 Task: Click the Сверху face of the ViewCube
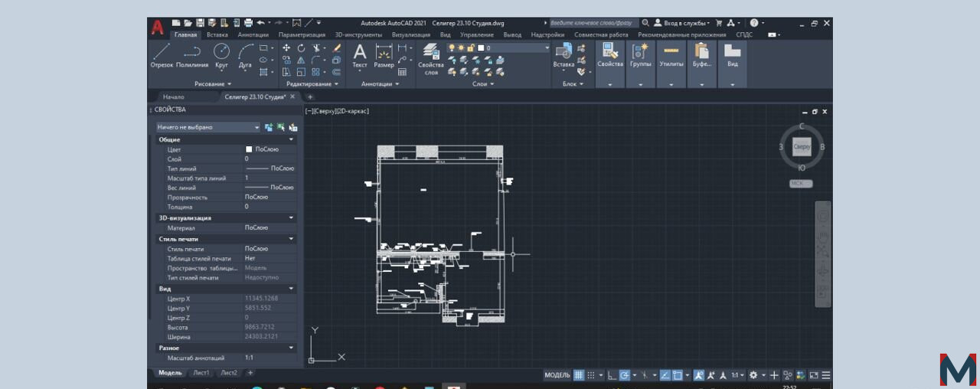point(802,146)
